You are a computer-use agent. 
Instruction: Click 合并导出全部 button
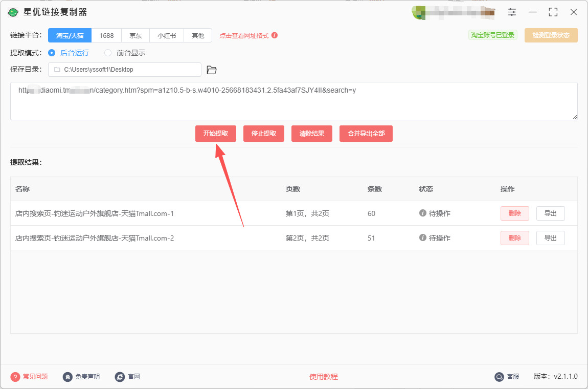click(x=366, y=134)
